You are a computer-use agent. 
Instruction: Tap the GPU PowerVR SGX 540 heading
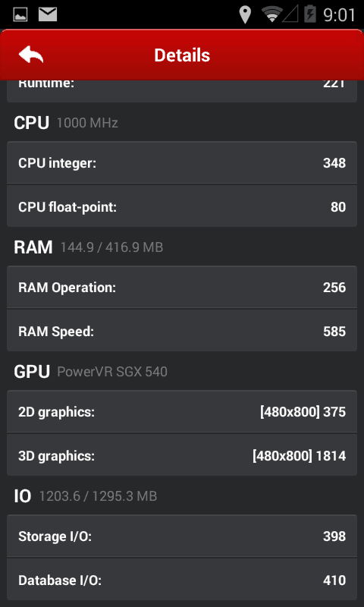pyautogui.click(x=90, y=372)
